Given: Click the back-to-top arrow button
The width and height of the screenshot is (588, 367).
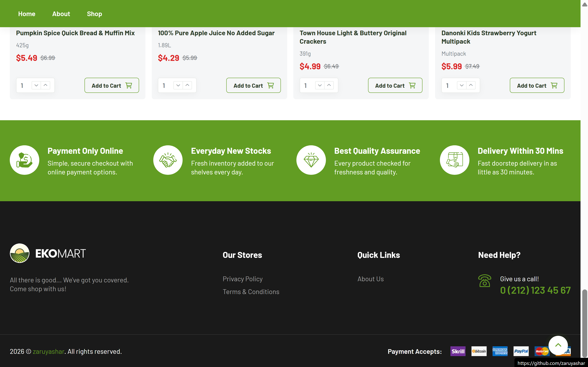Looking at the screenshot, I should coord(558,345).
